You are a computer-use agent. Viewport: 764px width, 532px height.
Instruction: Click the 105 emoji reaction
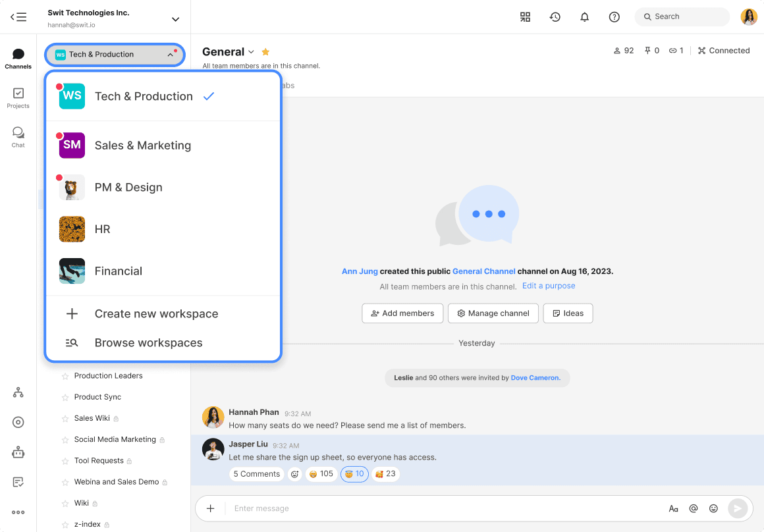321,474
